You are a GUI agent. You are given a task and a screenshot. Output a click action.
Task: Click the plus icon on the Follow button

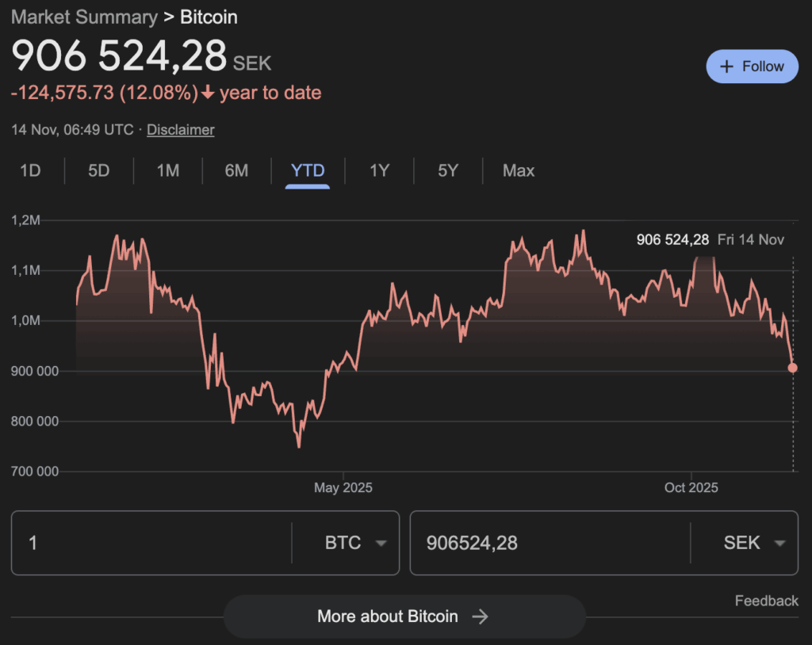727,66
